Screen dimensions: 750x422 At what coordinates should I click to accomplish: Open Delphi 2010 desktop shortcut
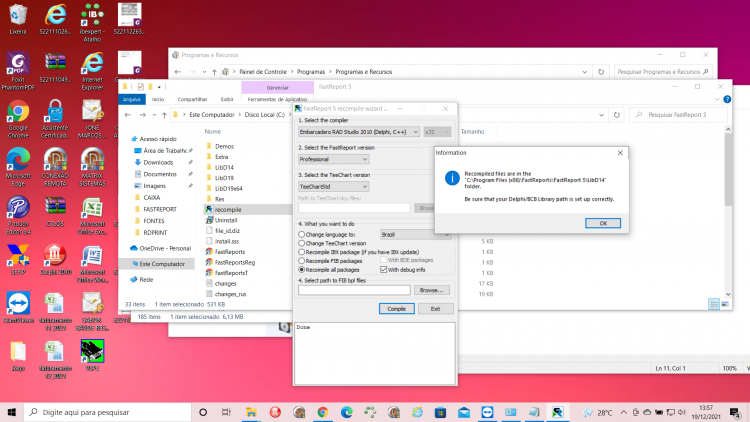[x=55, y=259]
